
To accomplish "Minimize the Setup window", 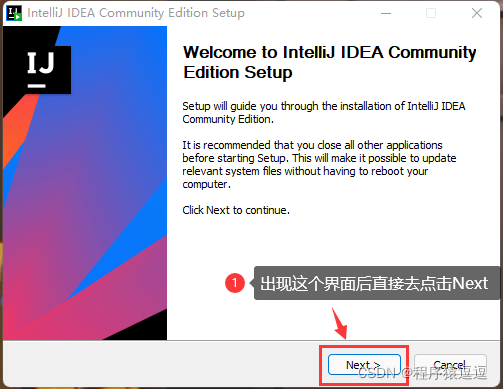I will point(386,13).
